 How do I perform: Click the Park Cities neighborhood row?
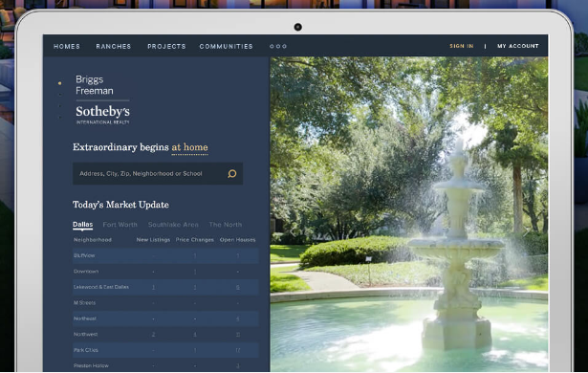click(x=165, y=350)
